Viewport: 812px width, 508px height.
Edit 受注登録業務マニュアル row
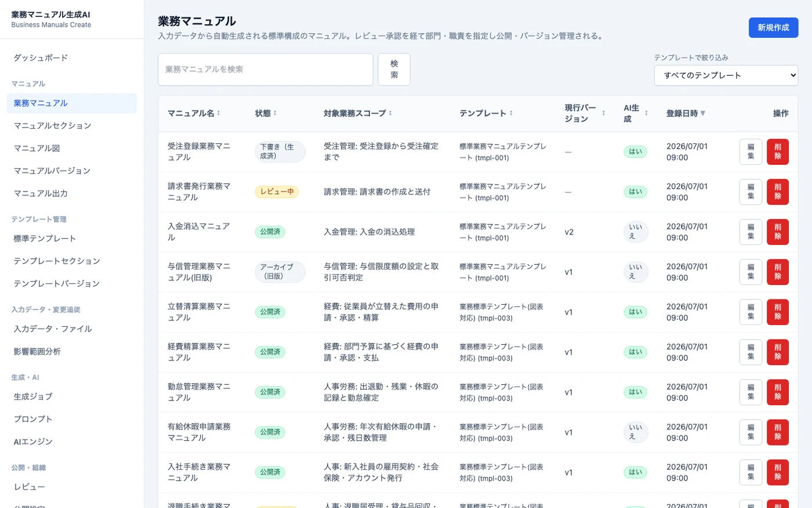751,152
